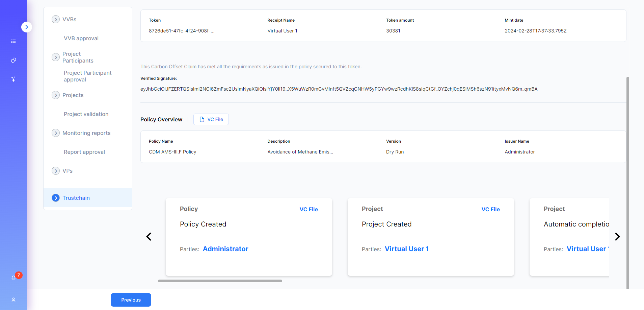Open VC File next to Policy Overview
This screenshot has height=310, width=644.
pyautogui.click(x=211, y=119)
